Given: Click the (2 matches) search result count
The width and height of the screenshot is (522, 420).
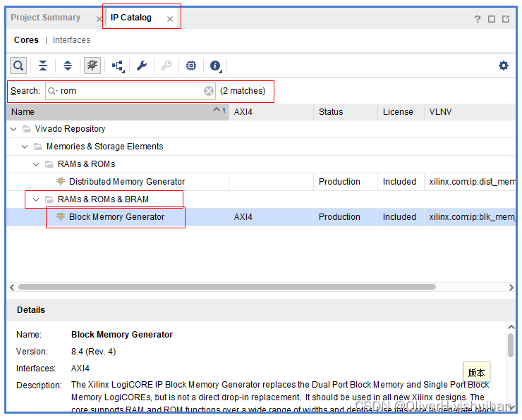Looking at the screenshot, I should [243, 91].
